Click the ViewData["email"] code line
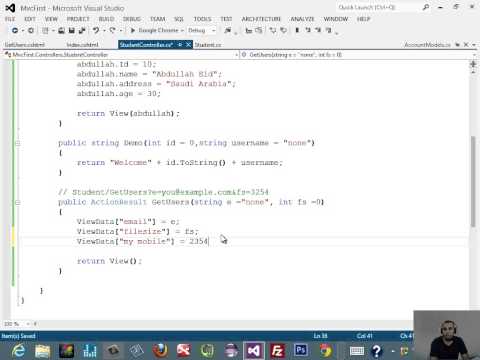480x360 pixels. (128, 222)
